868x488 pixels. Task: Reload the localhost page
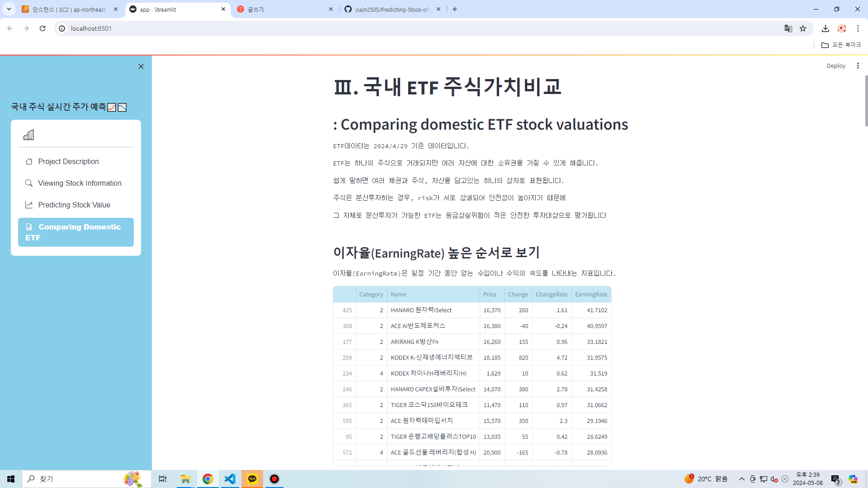(x=42, y=28)
